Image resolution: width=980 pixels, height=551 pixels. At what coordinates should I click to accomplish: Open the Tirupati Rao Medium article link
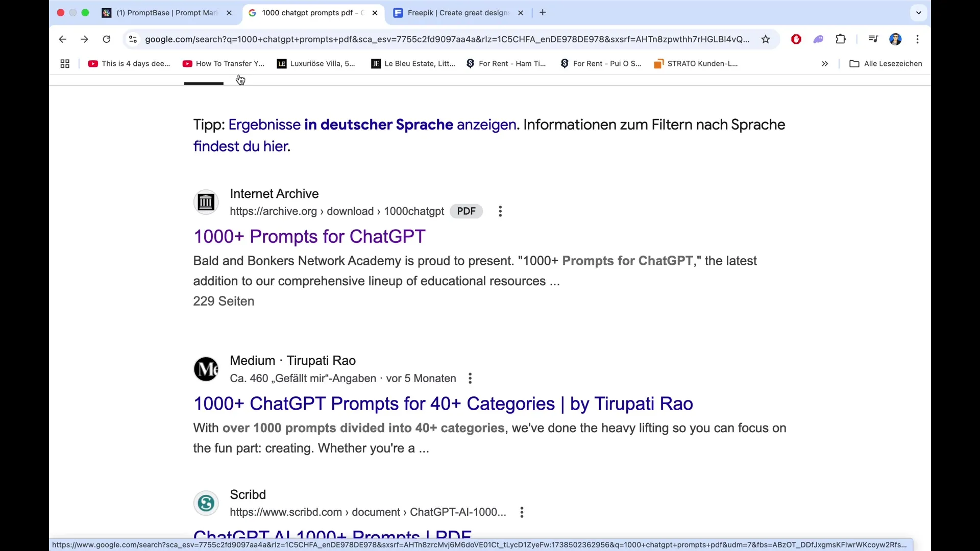443,404
